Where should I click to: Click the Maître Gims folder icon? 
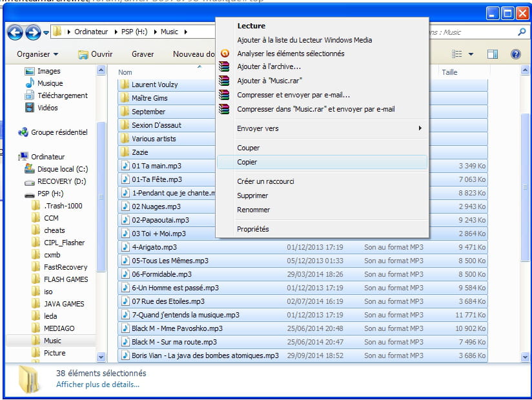click(x=125, y=97)
